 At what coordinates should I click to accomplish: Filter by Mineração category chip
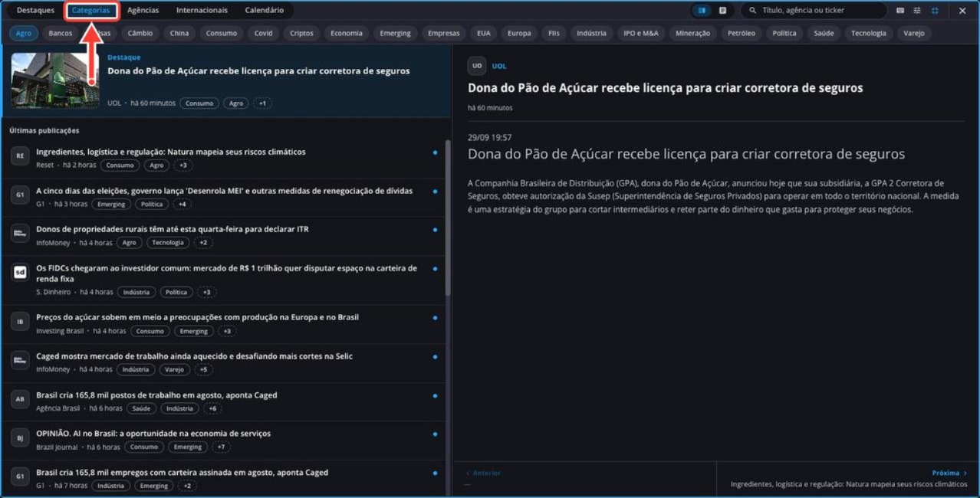[x=692, y=33]
